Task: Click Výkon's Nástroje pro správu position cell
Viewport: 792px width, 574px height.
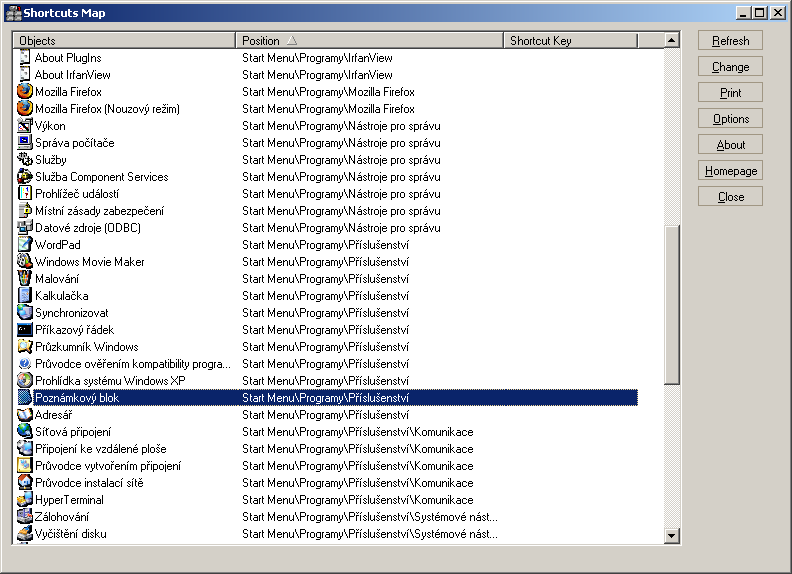Action: (341, 126)
